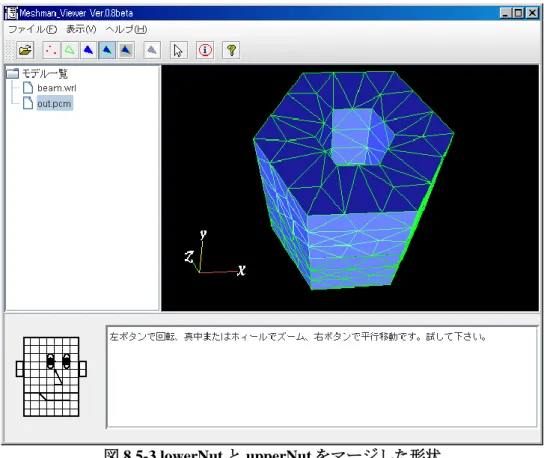Maximize the Meshman_Viewer window
The height and width of the screenshot is (458, 544).
(519, 13)
